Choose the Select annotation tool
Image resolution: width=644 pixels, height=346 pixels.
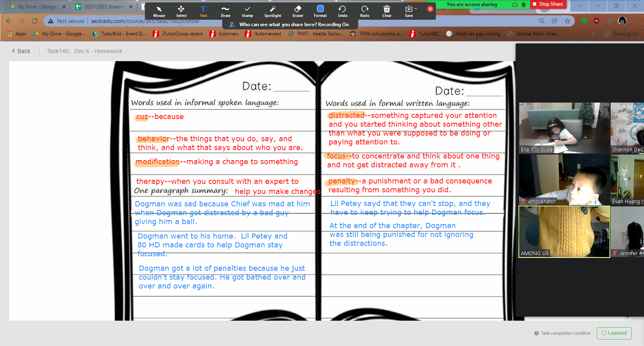pyautogui.click(x=181, y=11)
